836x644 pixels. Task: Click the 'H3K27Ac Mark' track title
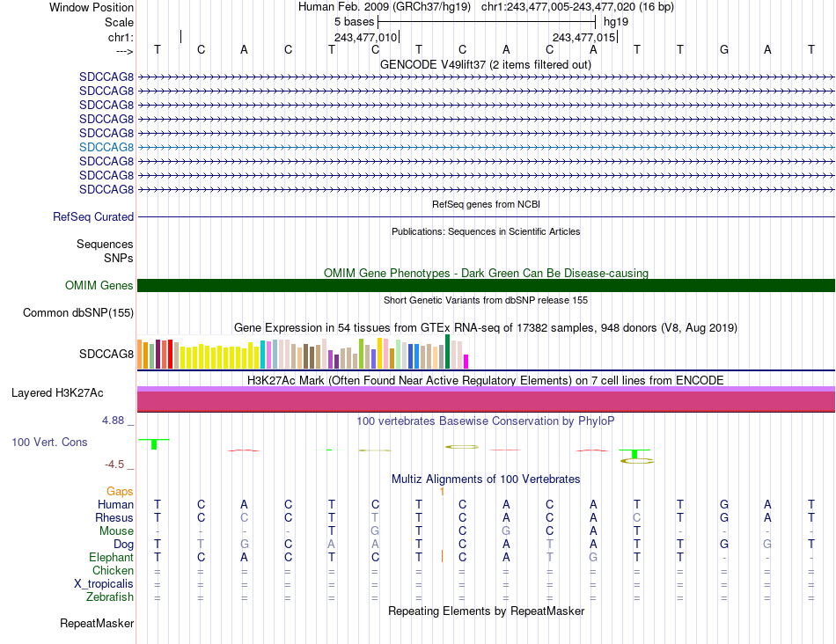coord(486,380)
